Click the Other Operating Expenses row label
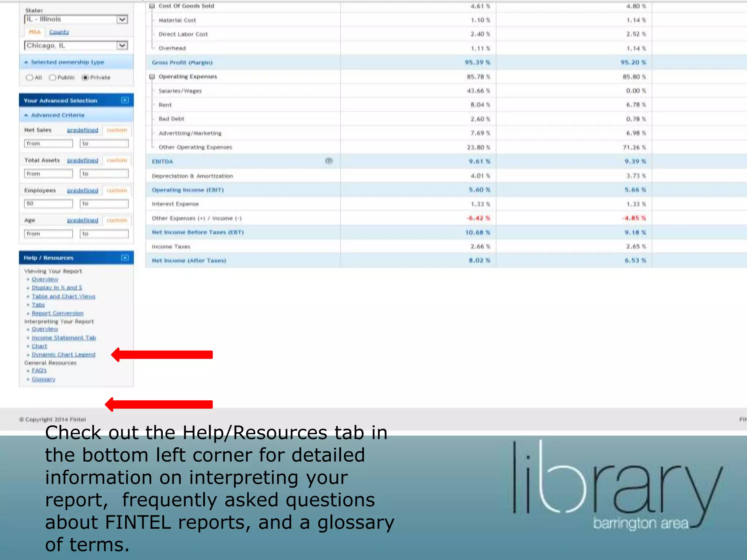Viewport: 747px width, 560px height. [x=195, y=147]
